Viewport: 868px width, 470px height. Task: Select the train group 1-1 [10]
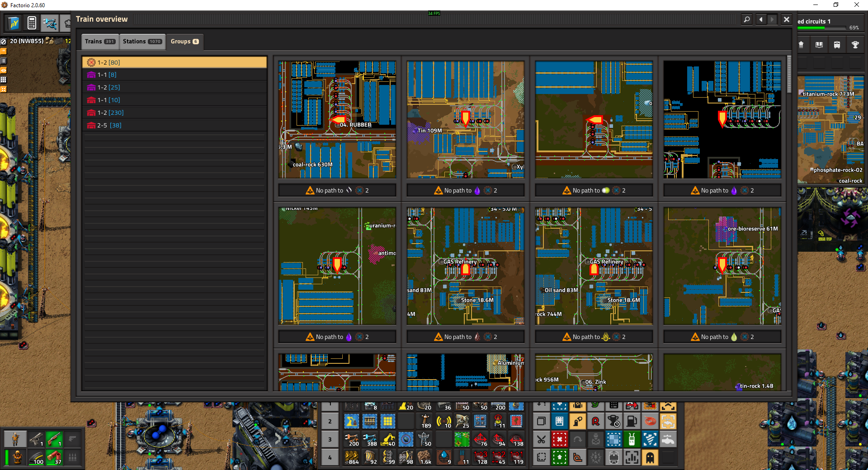coord(175,100)
